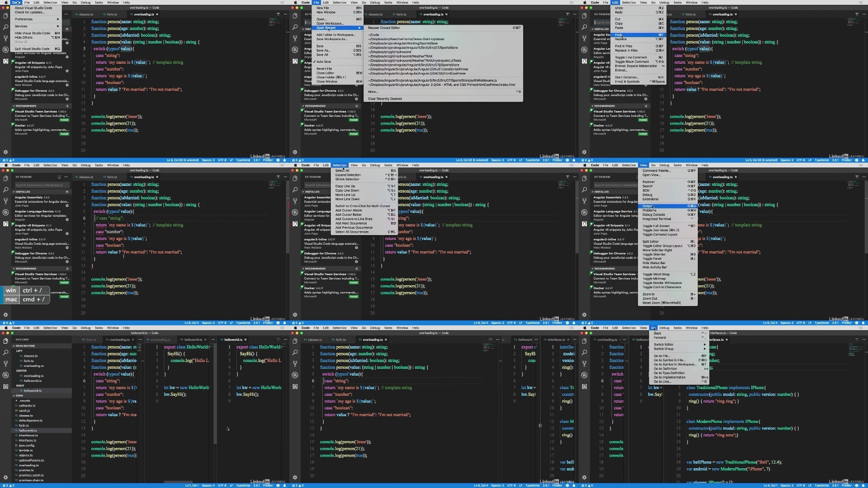Click horizontal scrollbar under center helloworld.ts editor
868x488 pixels.
(x=177, y=482)
